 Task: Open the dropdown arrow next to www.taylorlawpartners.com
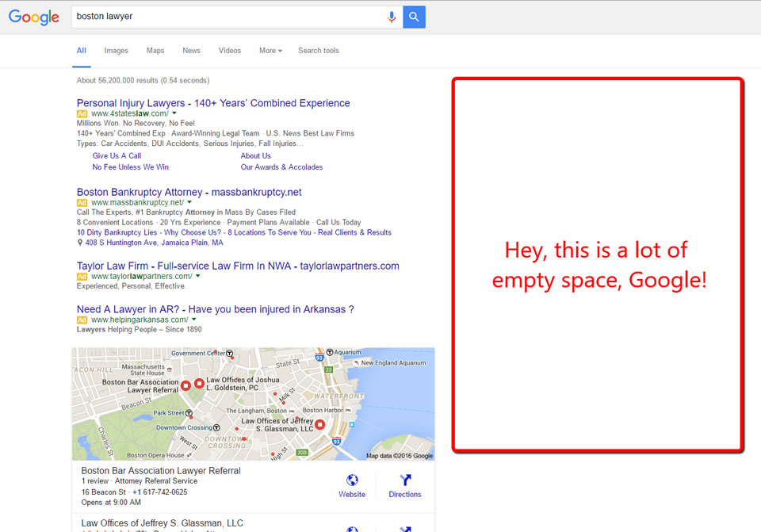(198, 276)
